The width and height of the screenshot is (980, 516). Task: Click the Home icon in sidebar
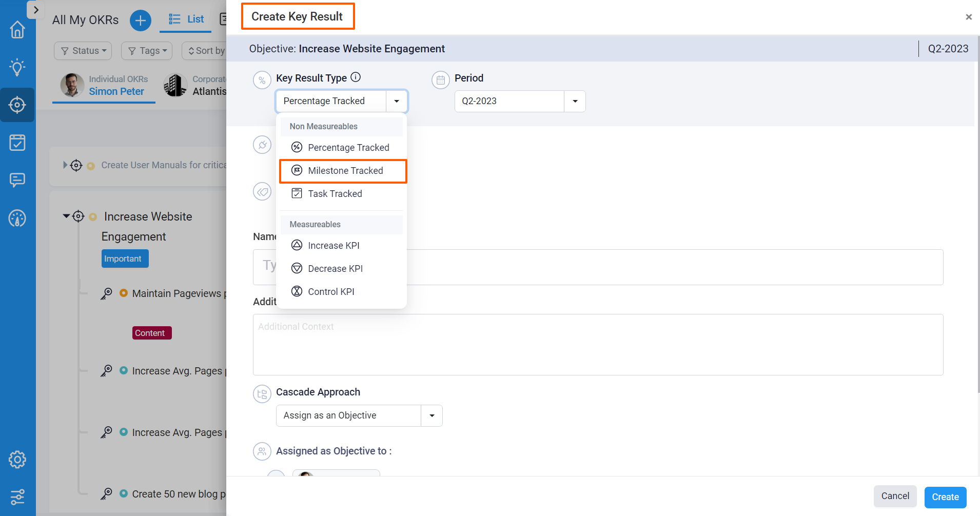click(17, 30)
